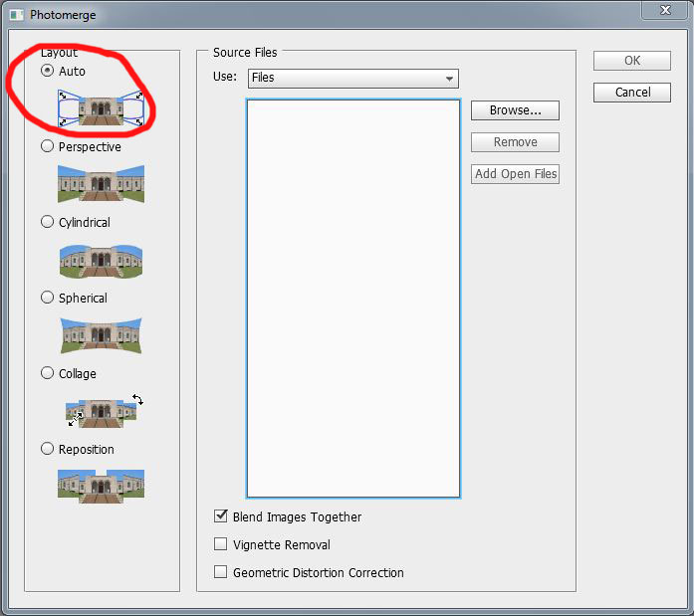Enable Vignette Removal checkbox
Viewport: 694px width, 616px height.
click(x=220, y=544)
